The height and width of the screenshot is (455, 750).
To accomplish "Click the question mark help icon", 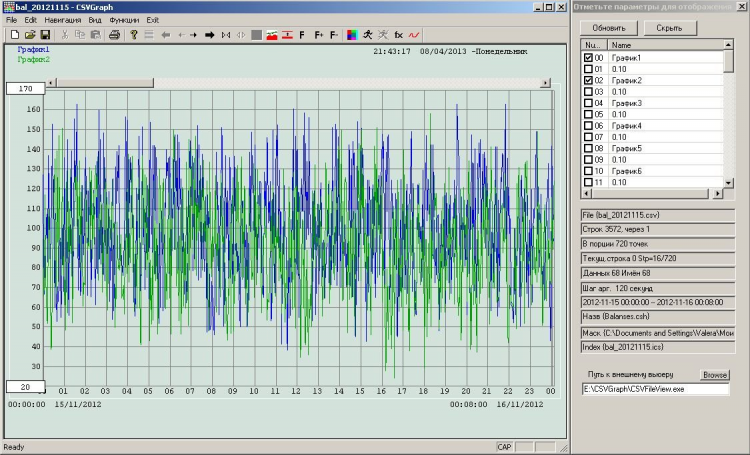I will click(133, 35).
